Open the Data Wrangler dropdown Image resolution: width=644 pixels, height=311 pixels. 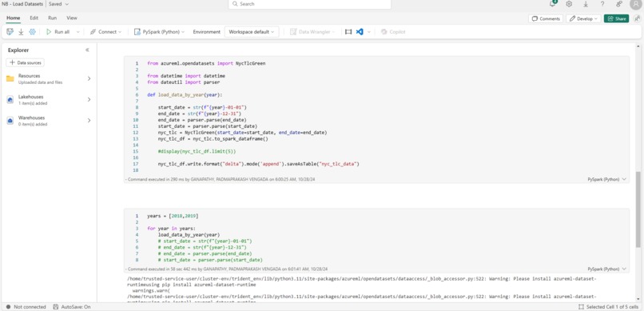coord(312,32)
